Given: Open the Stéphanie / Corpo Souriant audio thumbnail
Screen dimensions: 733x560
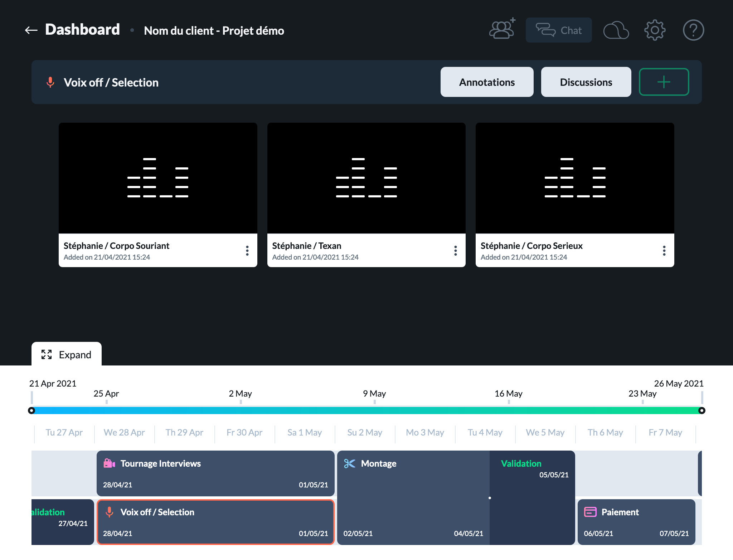Looking at the screenshot, I should tap(158, 178).
